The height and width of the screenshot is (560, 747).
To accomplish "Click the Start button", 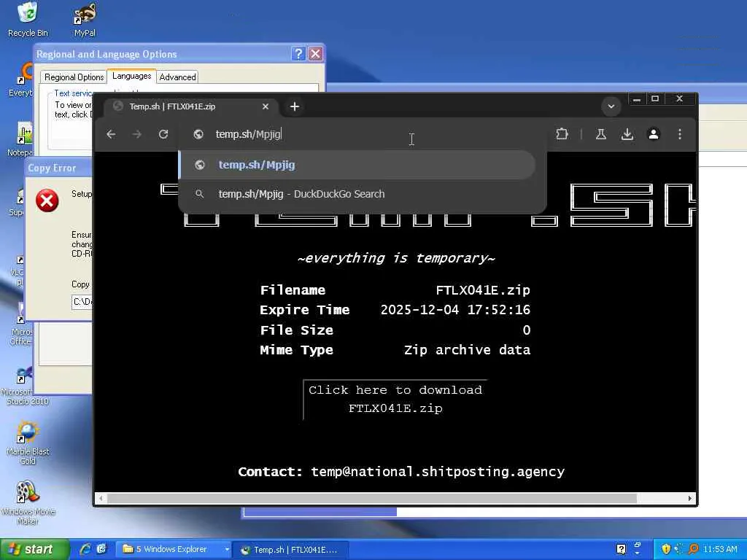I will 34,550.
